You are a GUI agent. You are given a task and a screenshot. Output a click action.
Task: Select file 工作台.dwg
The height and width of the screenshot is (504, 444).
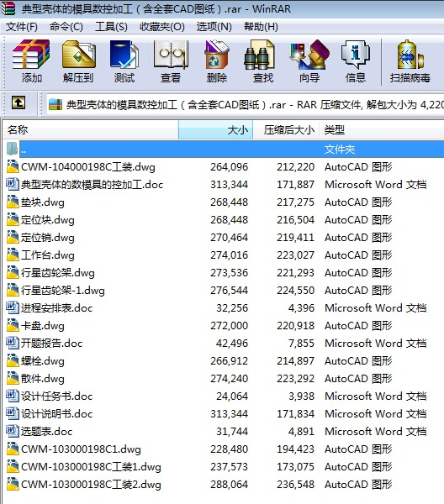tap(48, 255)
